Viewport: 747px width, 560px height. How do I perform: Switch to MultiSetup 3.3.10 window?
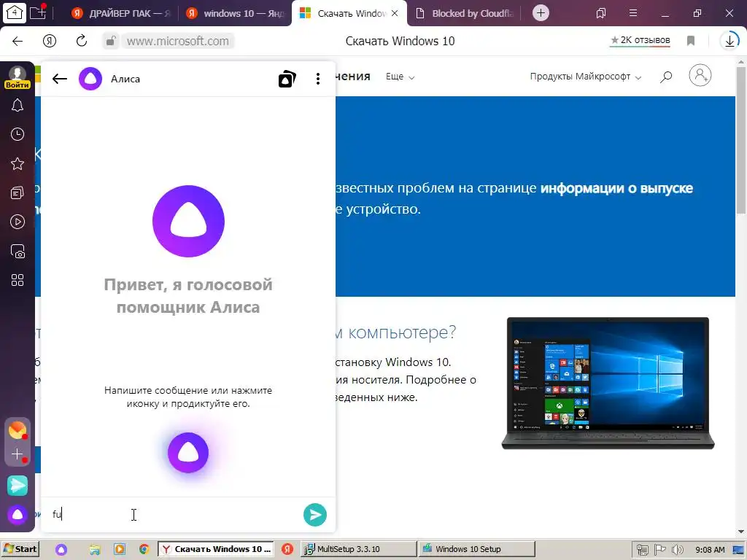pos(358,549)
